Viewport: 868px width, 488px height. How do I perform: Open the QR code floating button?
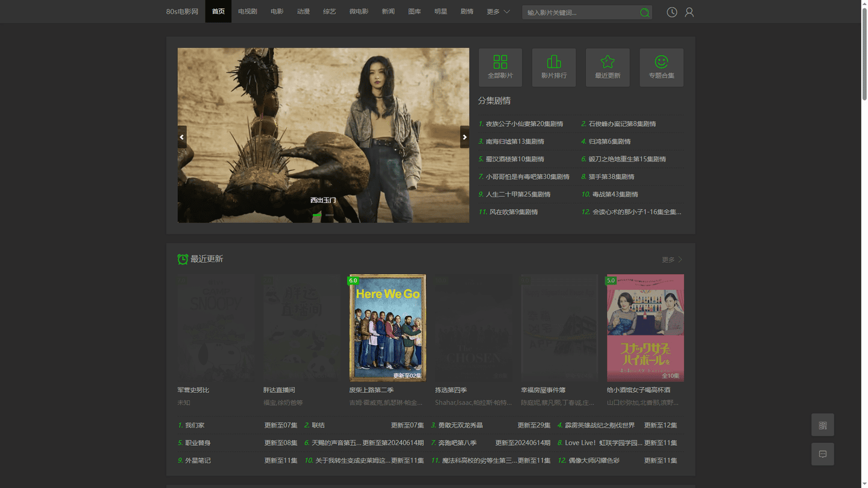point(823,425)
